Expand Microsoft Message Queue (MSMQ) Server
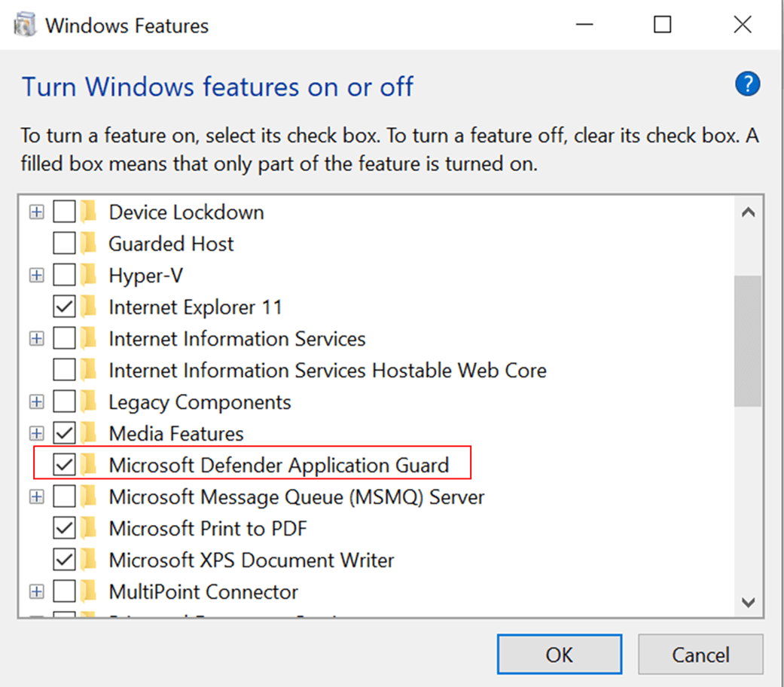Image resolution: width=784 pixels, height=687 pixels. 35,496
